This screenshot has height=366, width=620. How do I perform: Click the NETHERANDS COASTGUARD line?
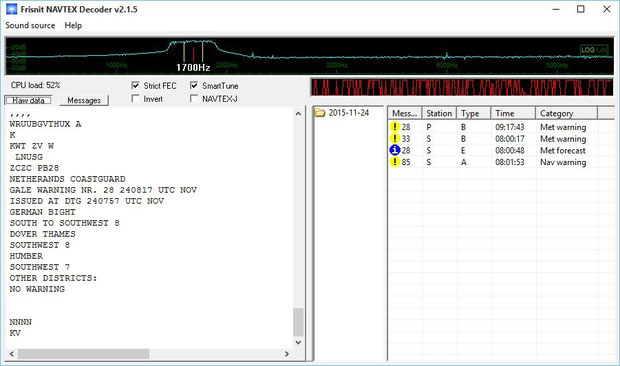67,179
